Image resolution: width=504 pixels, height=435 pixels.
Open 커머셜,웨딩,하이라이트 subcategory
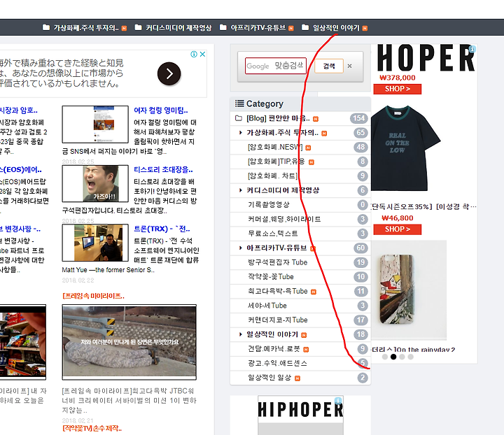tap(284, 219)
